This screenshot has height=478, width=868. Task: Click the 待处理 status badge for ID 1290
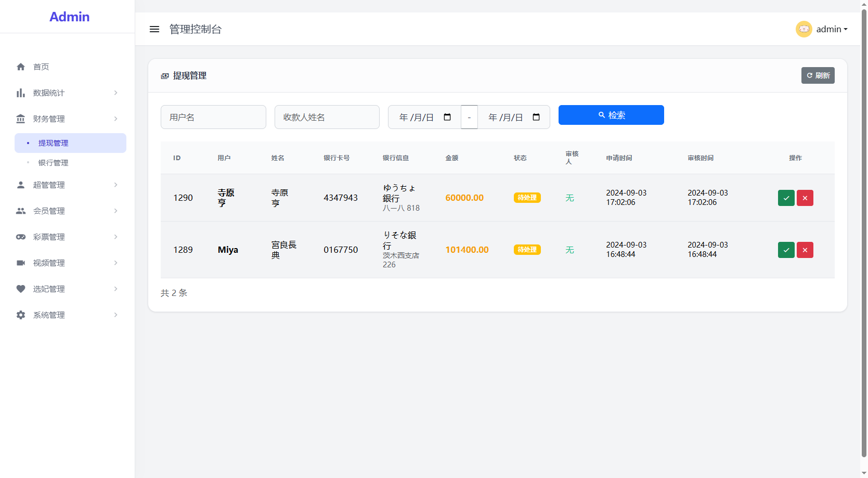[527, 198]
